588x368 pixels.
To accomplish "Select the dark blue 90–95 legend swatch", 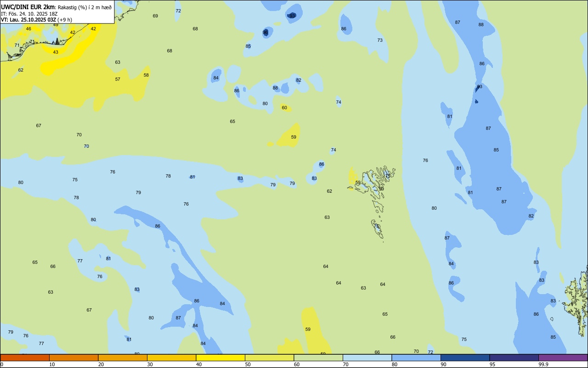I will point(465,357).
